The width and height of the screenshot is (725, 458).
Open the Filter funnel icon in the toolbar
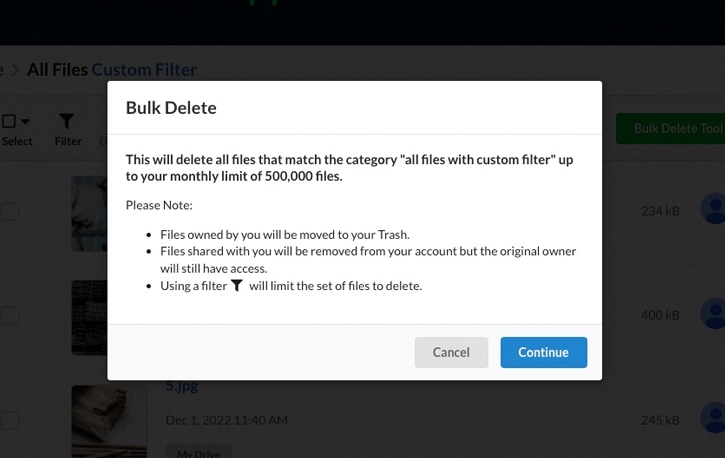coord(67,121)
